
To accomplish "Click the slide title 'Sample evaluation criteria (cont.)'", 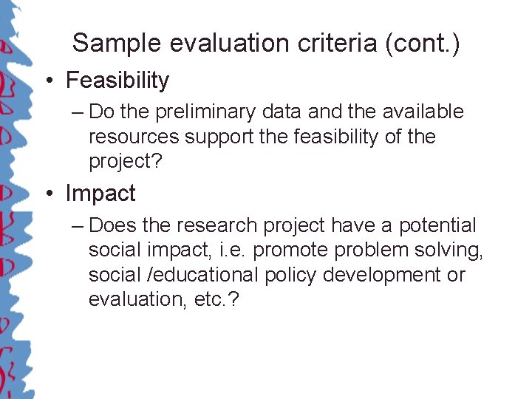I will 266,44.
